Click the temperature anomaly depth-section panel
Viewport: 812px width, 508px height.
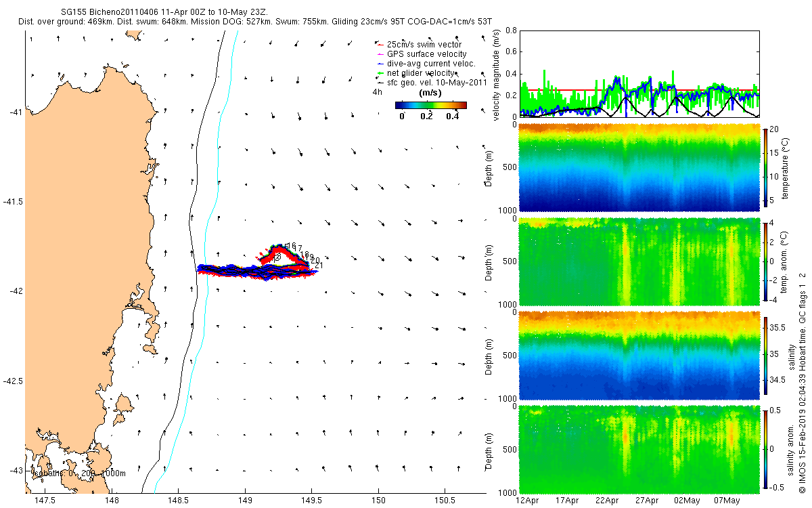click(x=638, y=261)
